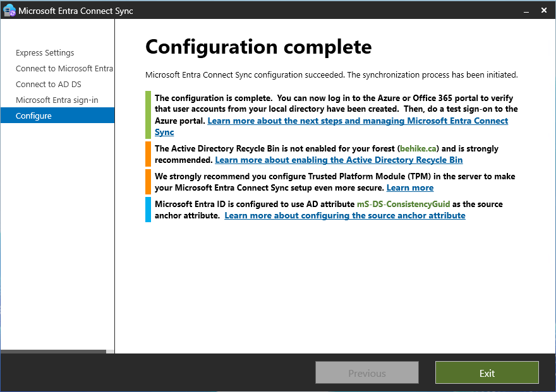Close the Microsoft Entra Connect Sync window
Screen dimensions: 556x392
544,11
